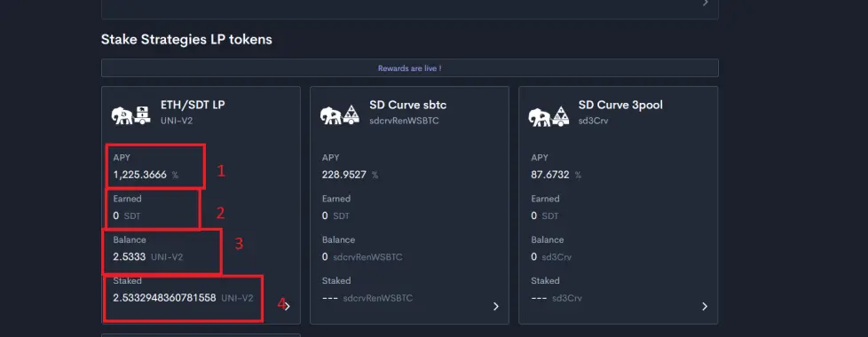Click the 87.6732 APY value
The width and height of the screenshot is (868, 337).
coord(550,175)
